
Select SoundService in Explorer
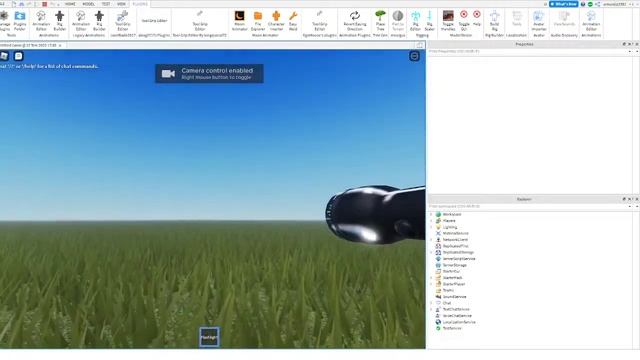(454, 297)
